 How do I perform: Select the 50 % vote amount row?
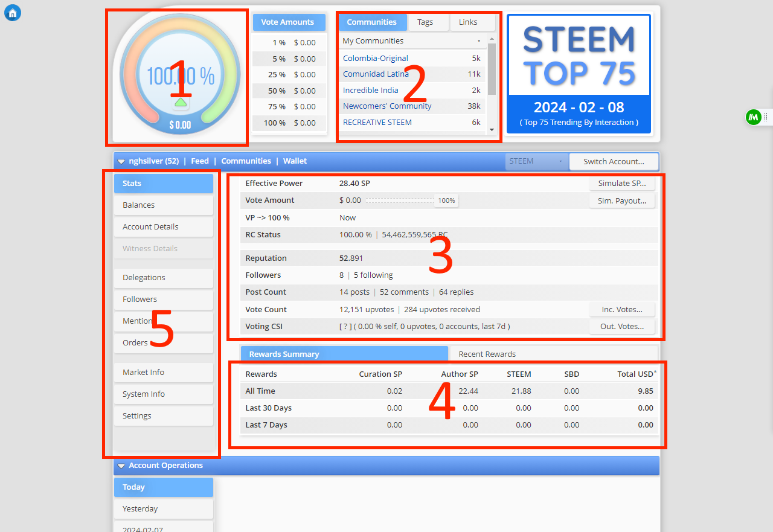[290, 91]
